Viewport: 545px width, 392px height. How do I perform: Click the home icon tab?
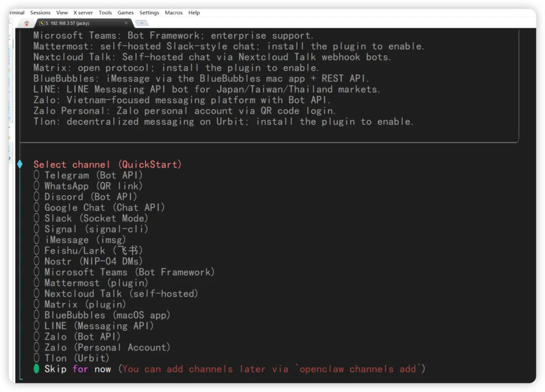tap(26, 23)
